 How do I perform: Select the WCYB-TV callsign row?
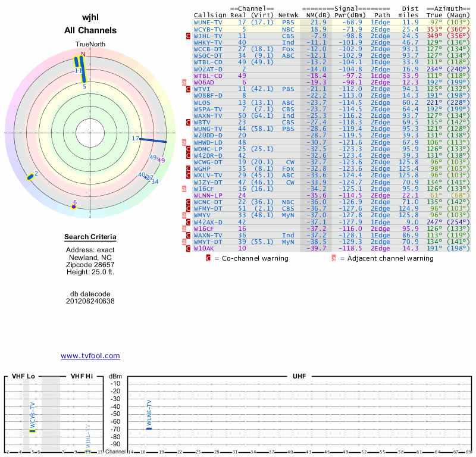tap(208, 29)
